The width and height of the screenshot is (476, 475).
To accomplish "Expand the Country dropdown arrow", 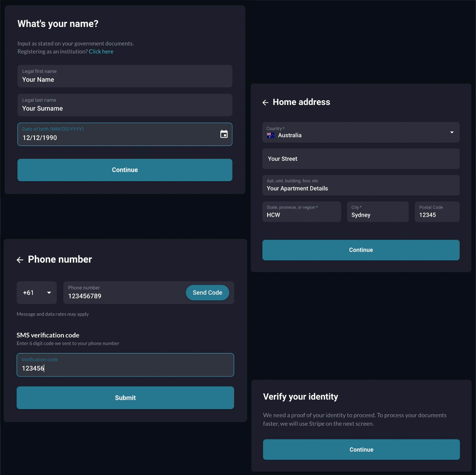I will point(452,132).
